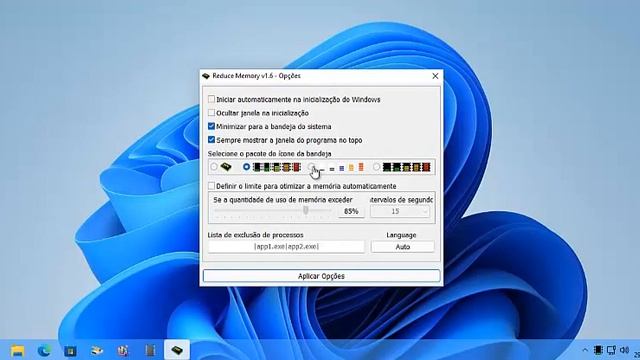
Task: Click the 85% memory threshold value field
Action: click(x=351, y=211)
